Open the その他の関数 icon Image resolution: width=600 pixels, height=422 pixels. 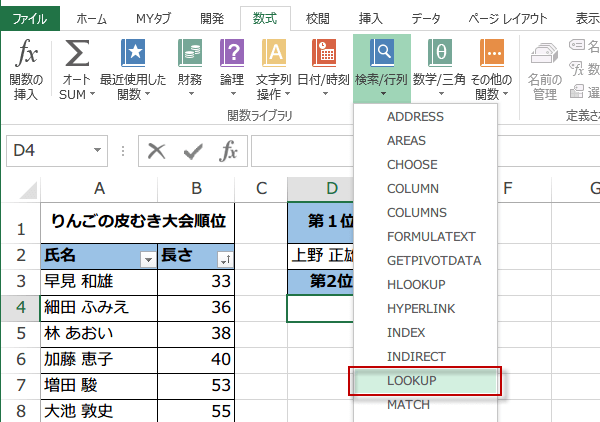point(492,53)
